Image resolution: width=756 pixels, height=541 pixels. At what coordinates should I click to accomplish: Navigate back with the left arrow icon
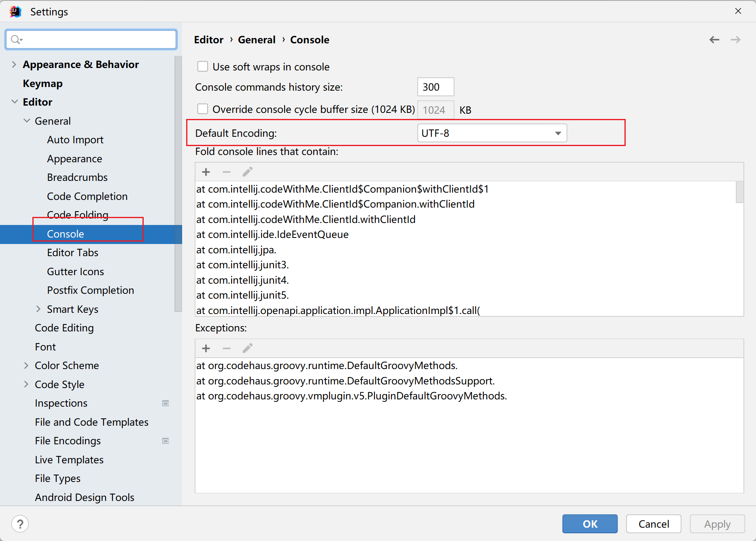click(714, 40)
